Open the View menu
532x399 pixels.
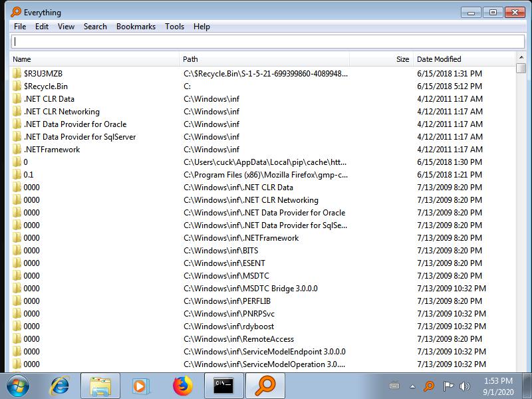coord(66,27)
